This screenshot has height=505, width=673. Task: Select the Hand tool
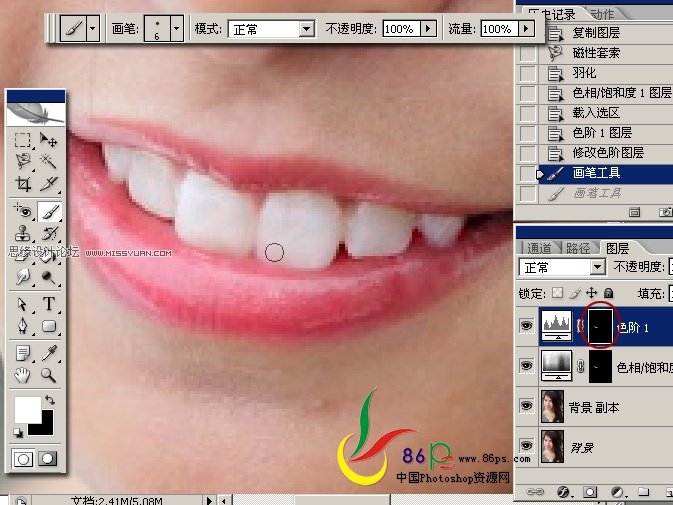[22, 375]
